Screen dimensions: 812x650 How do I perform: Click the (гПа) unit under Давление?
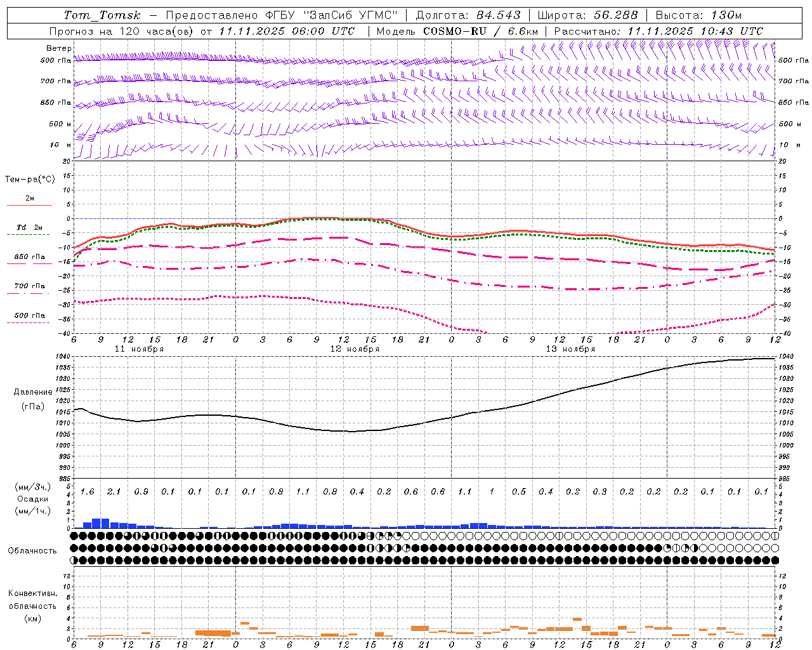coord(33,407)
